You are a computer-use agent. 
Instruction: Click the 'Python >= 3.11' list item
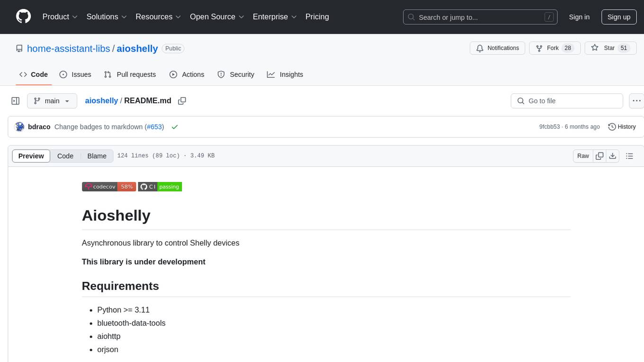[x=123, y=310]
